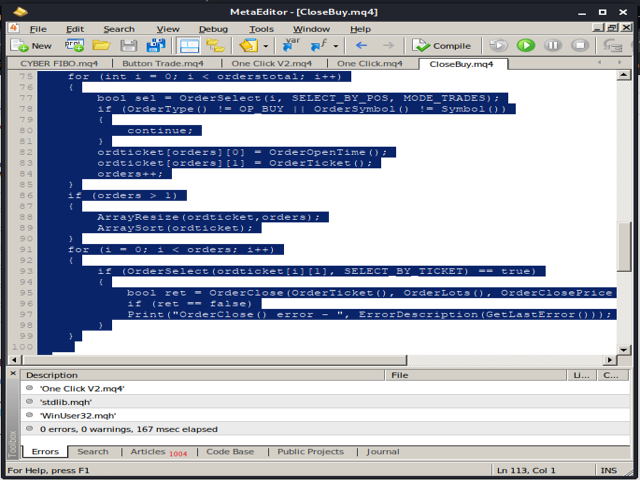Screen dimensions: 640x480
Task: Click editor vertical scrollbar down arrow
Action: point(624,350)
